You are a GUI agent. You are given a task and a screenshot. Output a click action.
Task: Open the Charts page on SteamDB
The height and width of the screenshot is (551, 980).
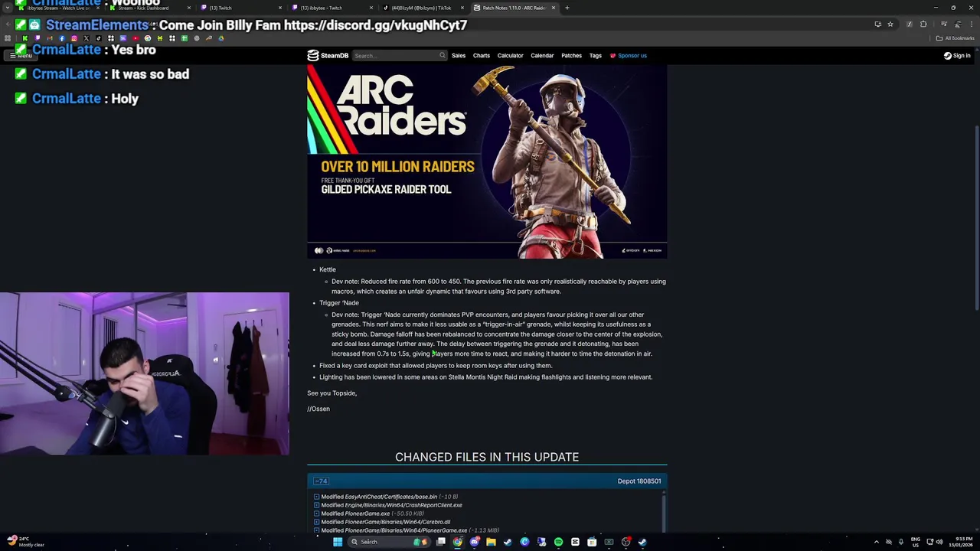pyautogui.click(x=482, y=55)
